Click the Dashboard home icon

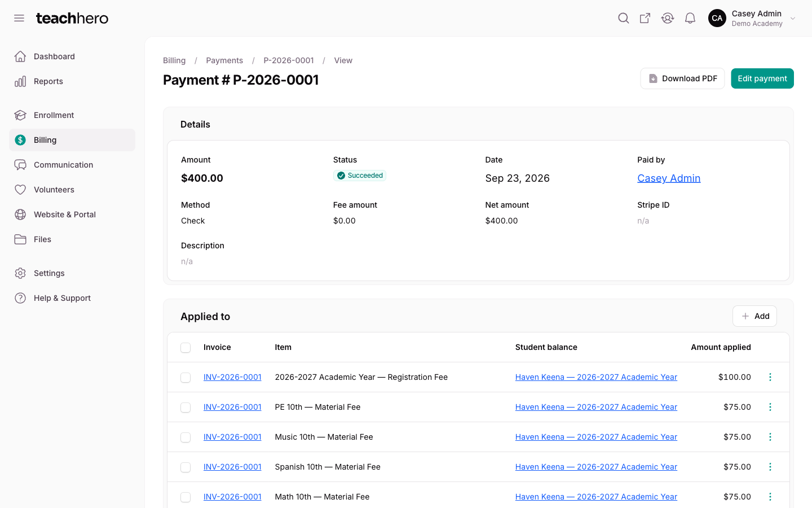pos(20,56)
